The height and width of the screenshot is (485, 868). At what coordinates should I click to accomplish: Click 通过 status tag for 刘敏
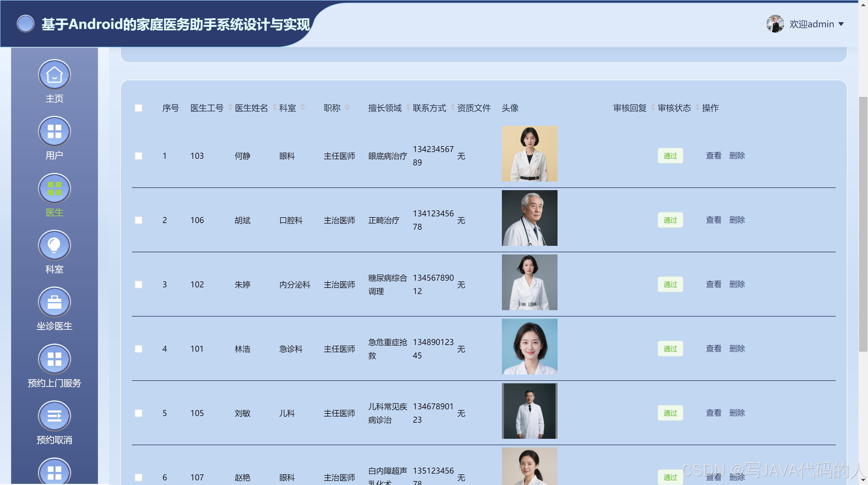(x=670, y=413)
